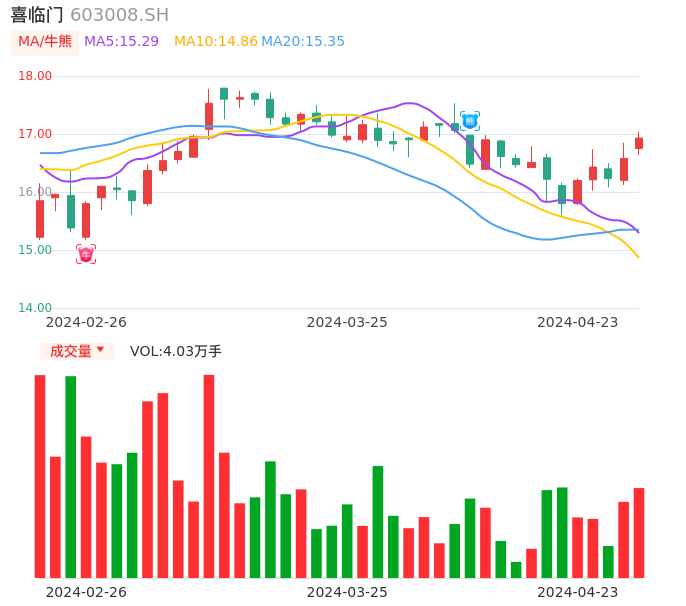Toggle the MA20 moving average legend
This screenshot has height=606, width=686.
303,42
